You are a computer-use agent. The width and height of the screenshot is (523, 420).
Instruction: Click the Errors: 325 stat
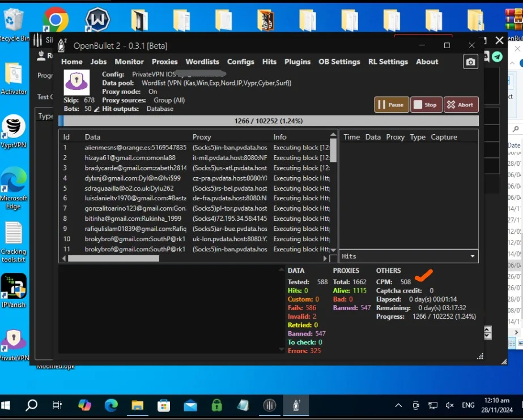point(304,351)
